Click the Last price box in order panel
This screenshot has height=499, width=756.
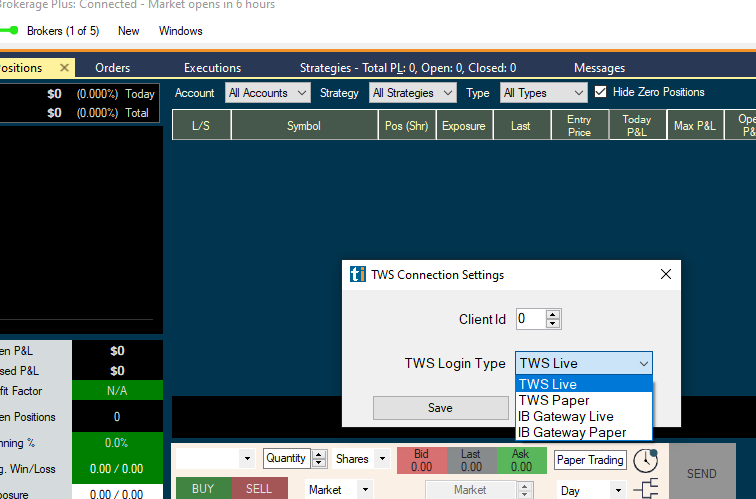point(472,460)
